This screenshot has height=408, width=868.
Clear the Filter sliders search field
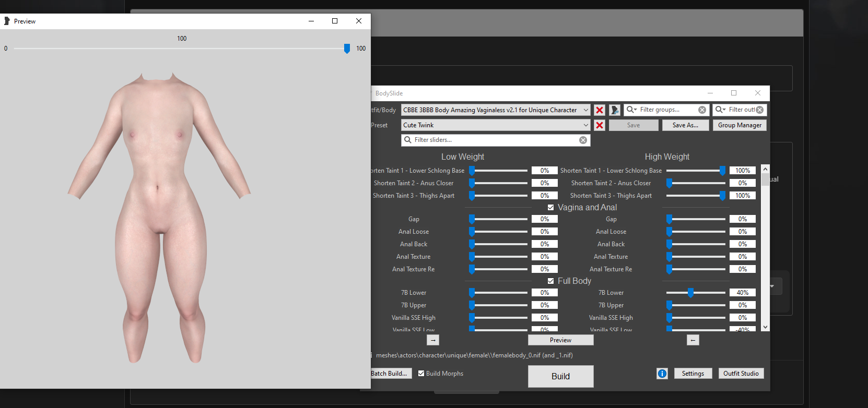[583, 140]
